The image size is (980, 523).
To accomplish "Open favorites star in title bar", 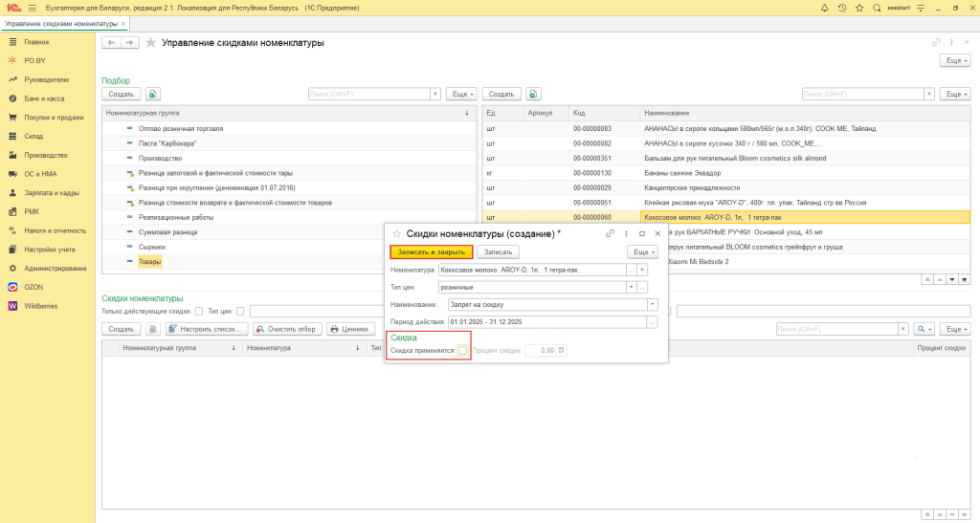I will pyautogui.click(x=859, y=8).
